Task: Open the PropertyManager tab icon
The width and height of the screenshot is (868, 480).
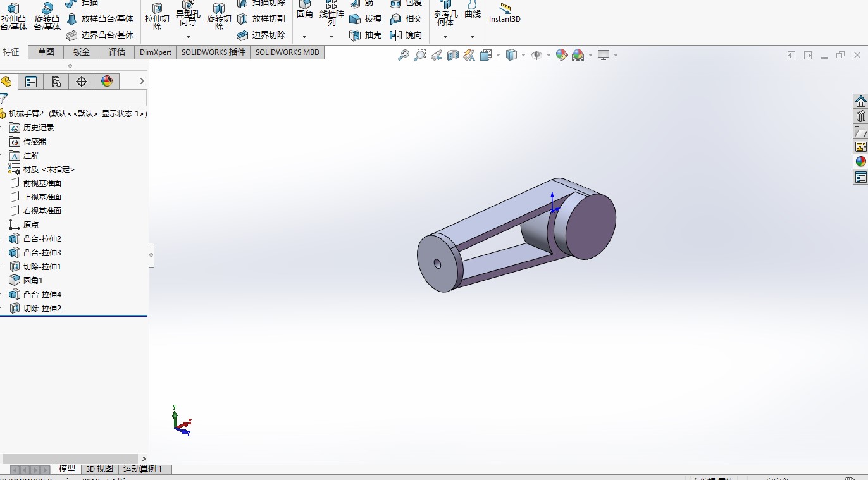Action: click(30, 81)
